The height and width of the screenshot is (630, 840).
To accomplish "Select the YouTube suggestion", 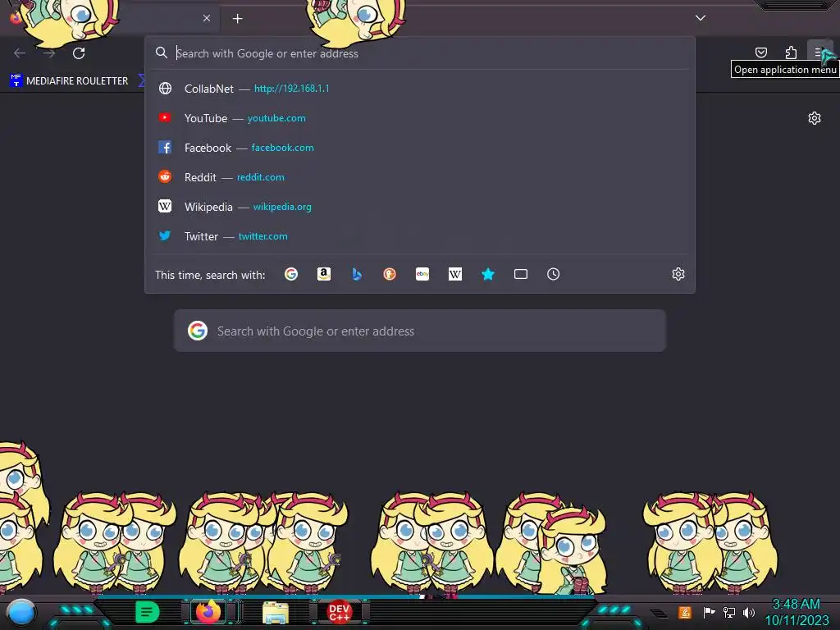I will click(420, 118).
